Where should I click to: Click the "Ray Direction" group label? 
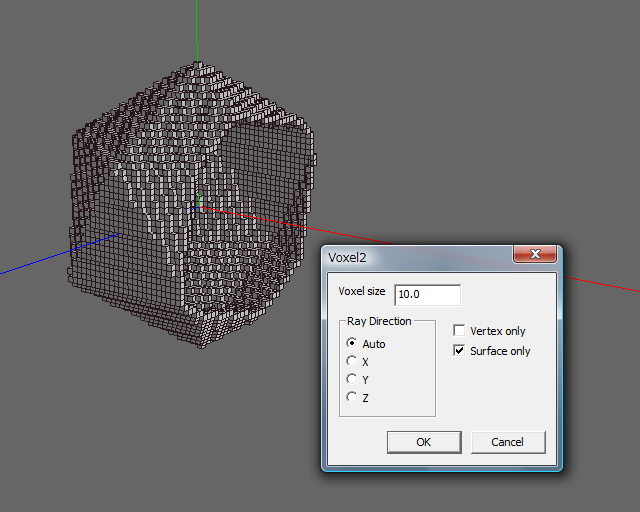pyautogui.click(x=379, y=321)
